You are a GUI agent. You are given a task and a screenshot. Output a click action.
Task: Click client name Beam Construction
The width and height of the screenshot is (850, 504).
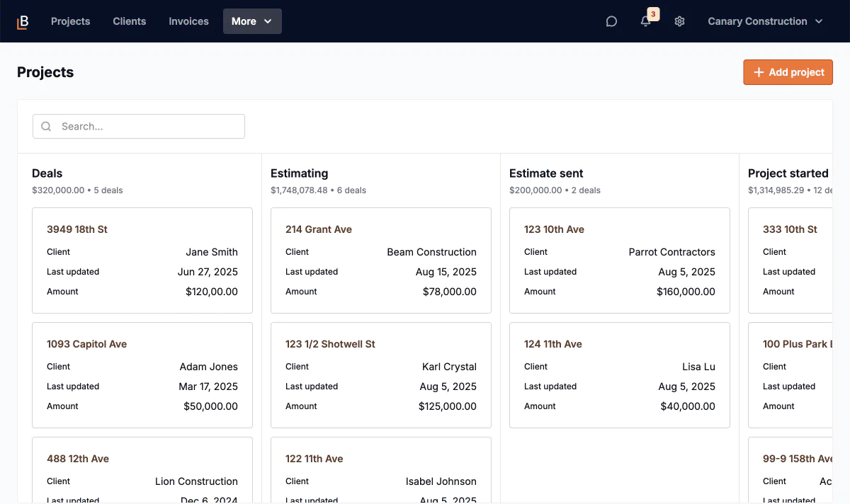(x=432, y=252)
